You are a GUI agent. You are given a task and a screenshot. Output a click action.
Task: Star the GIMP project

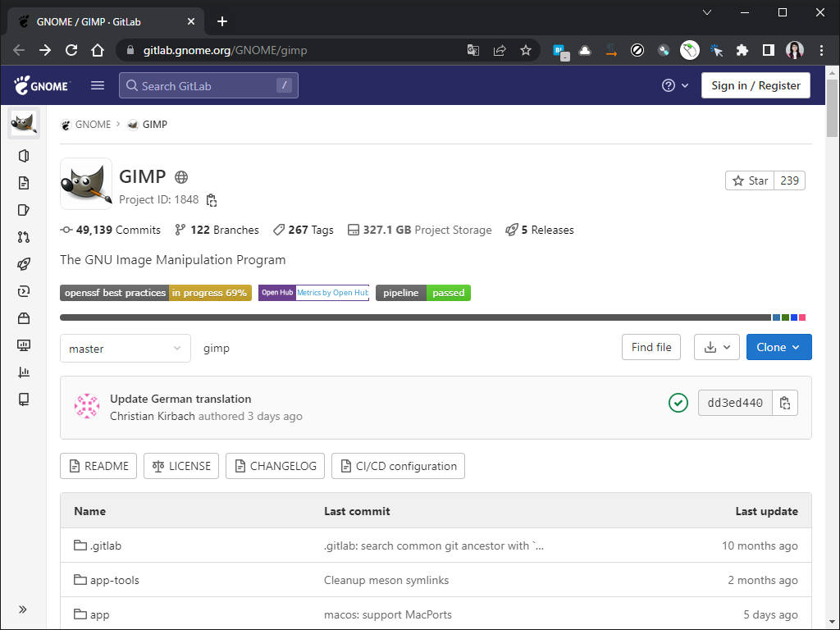(750, 180)
